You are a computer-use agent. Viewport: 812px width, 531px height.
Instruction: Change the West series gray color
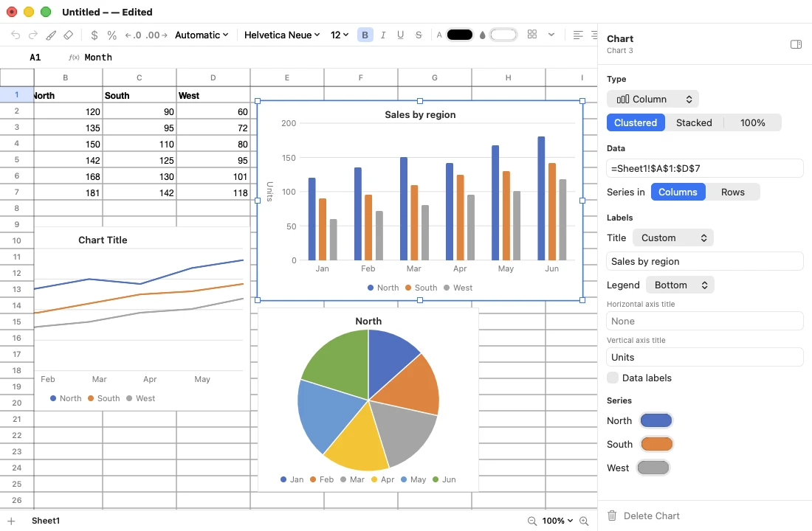tap(653, 468)
